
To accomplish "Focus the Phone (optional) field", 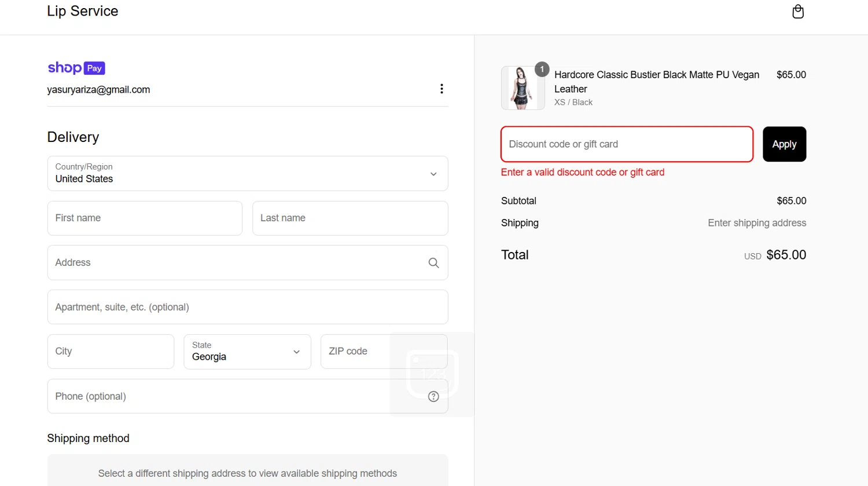I will click(248, 396).
